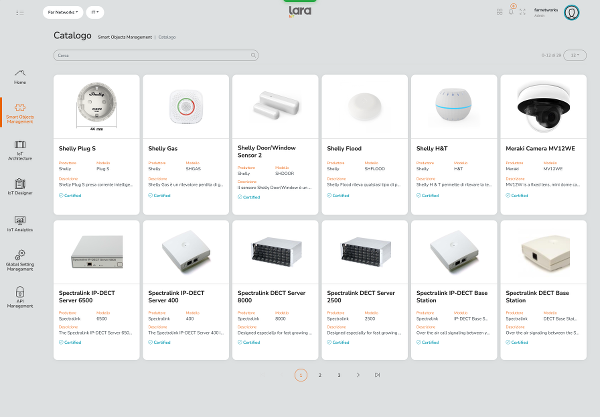The image size is (600, 417).
Task: Open the Spectralink DECT Server 2500 image
Action: [365, 252]
